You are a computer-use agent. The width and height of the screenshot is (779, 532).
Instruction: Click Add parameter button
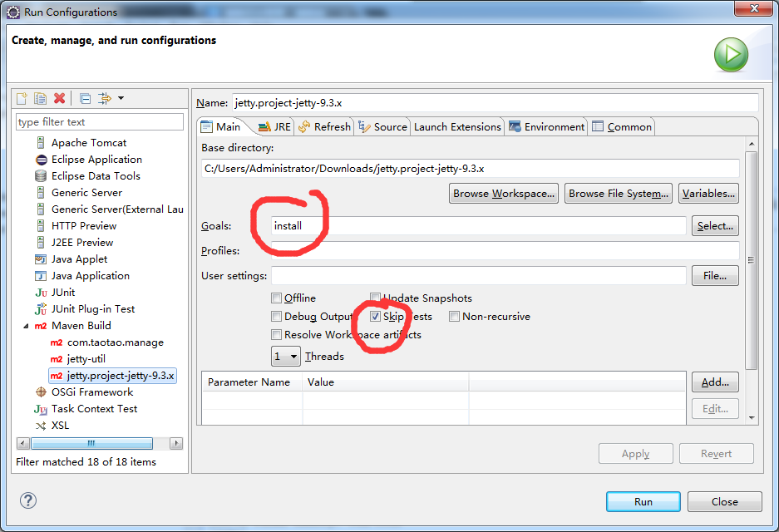click(716, 382)
